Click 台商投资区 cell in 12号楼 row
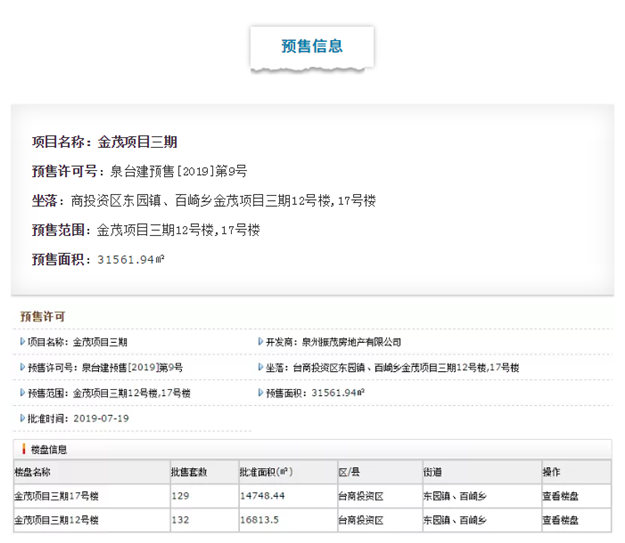 pyautogui.click(x=380, y=520)
